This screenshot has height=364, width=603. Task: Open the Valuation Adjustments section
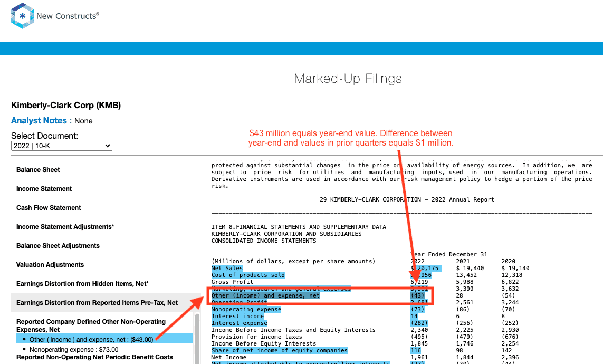pyautogui.click(x=106, y=265)
